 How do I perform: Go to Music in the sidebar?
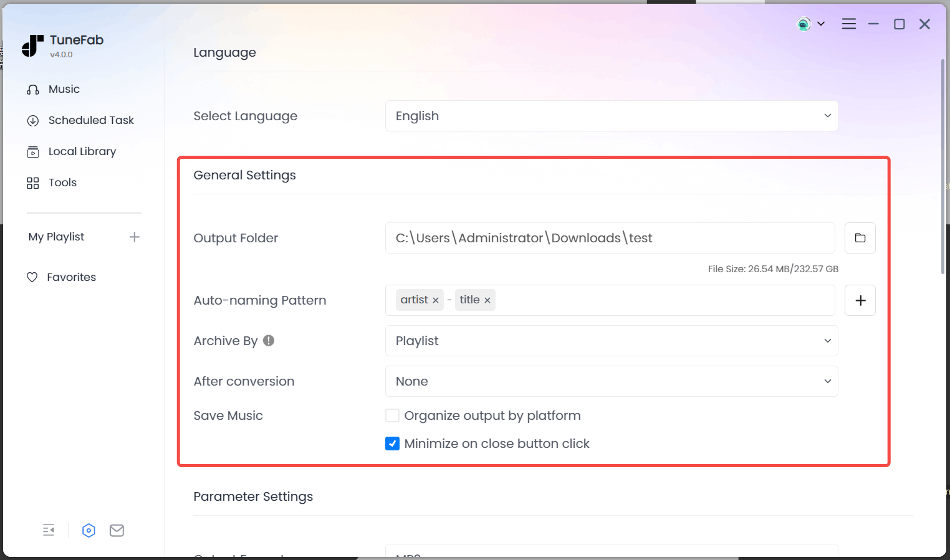click(64, 89)
